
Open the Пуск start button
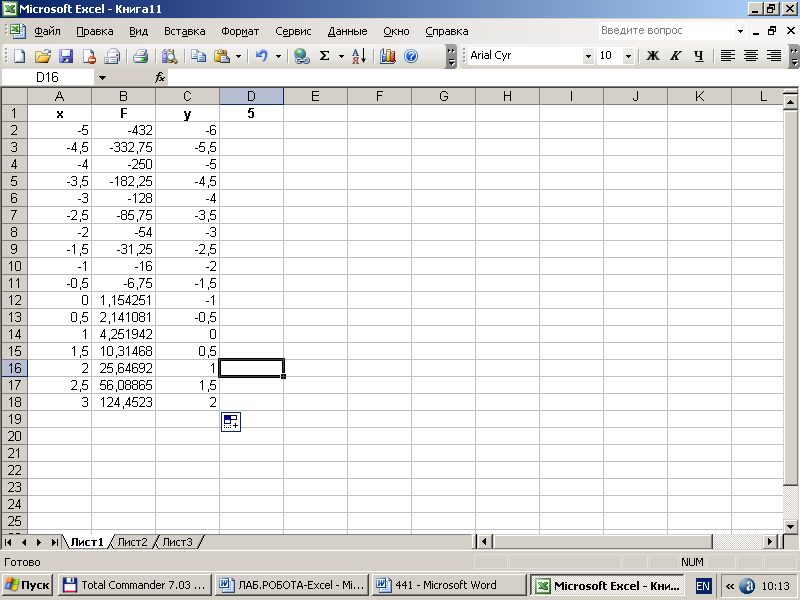[28, 585]
